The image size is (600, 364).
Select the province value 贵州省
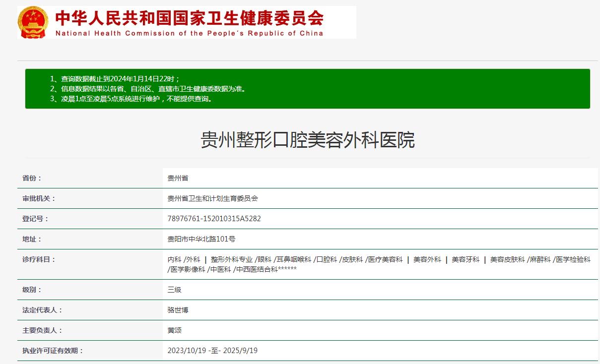point(178,178)
